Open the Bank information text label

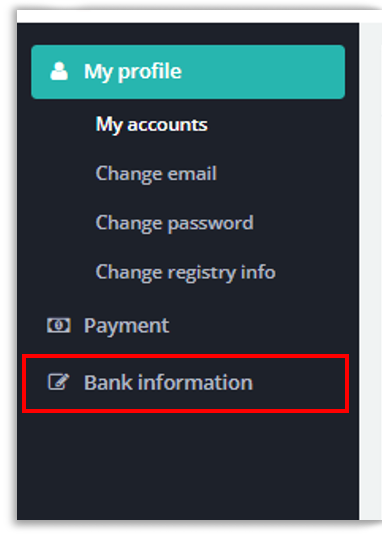tap(168, 382)
